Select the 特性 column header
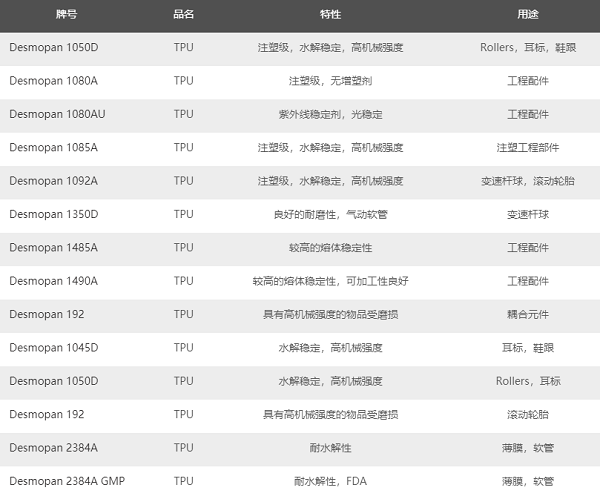Image resolution: width=600 pixels, height=499 pixels. (x=330, y=16)
